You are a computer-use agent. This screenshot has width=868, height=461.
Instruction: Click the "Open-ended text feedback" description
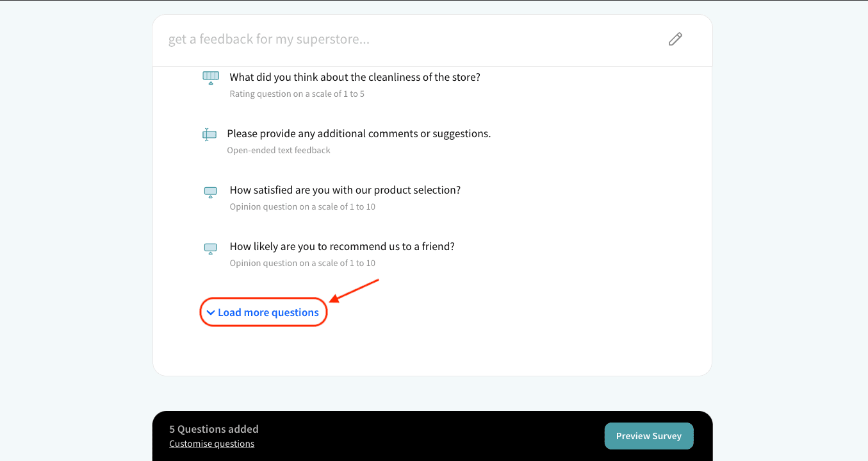[279, 151]
